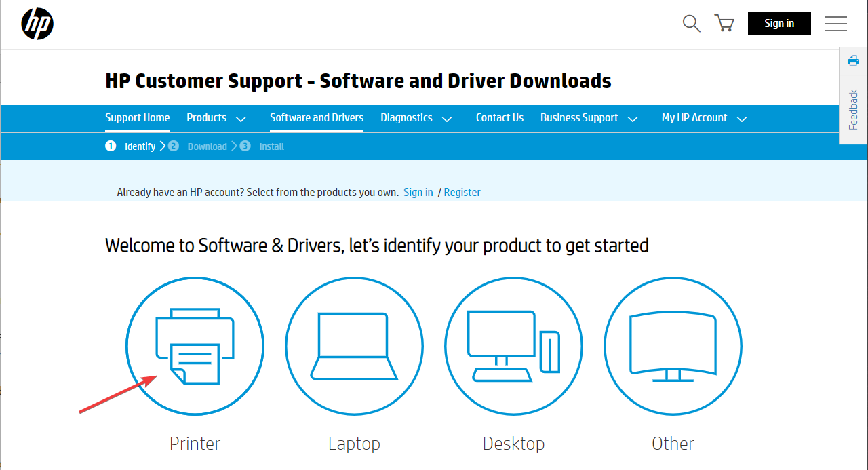Click the Register link

tap(462, 192)
